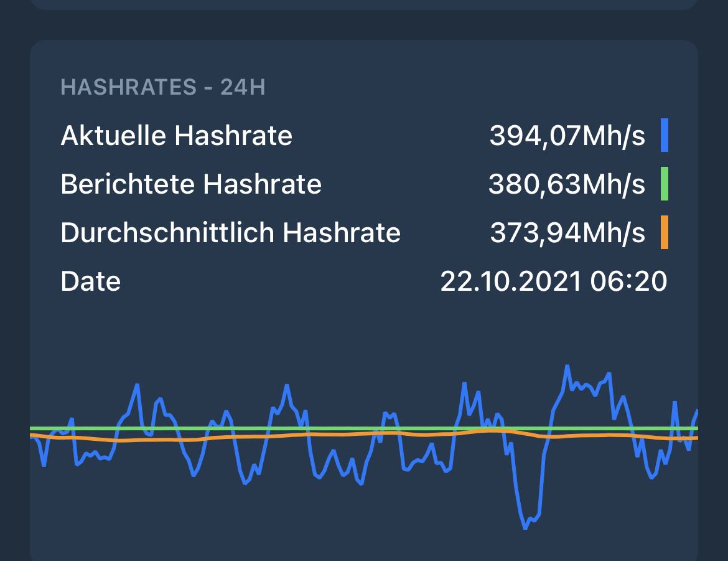
Task: Tap the blue Aktuelle Hashrate color swatch
Action: pyautogui.click(x=665, y=135)
